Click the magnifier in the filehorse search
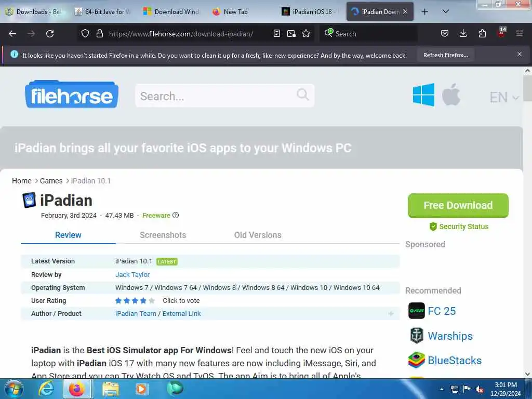The width and height of the screenshot is (532, 399). point(303,95)
